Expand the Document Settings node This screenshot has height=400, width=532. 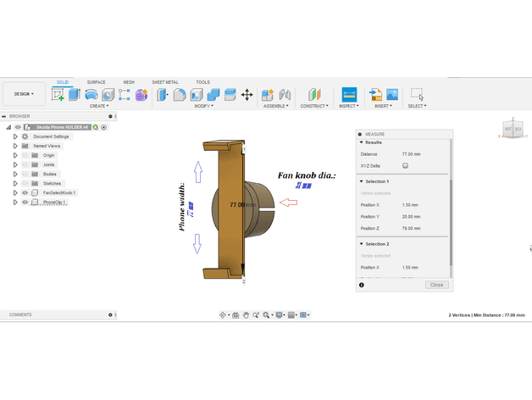tap(15, 136)
